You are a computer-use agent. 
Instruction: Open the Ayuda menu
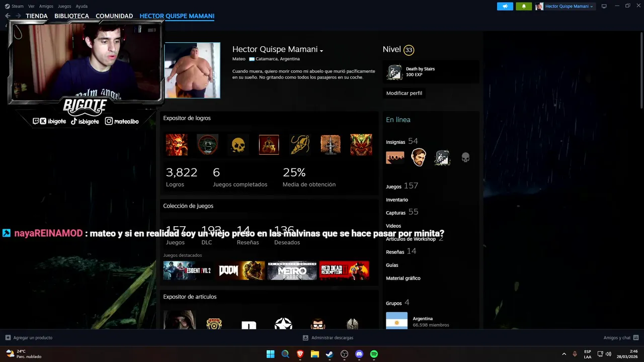(x=82, y=6)
